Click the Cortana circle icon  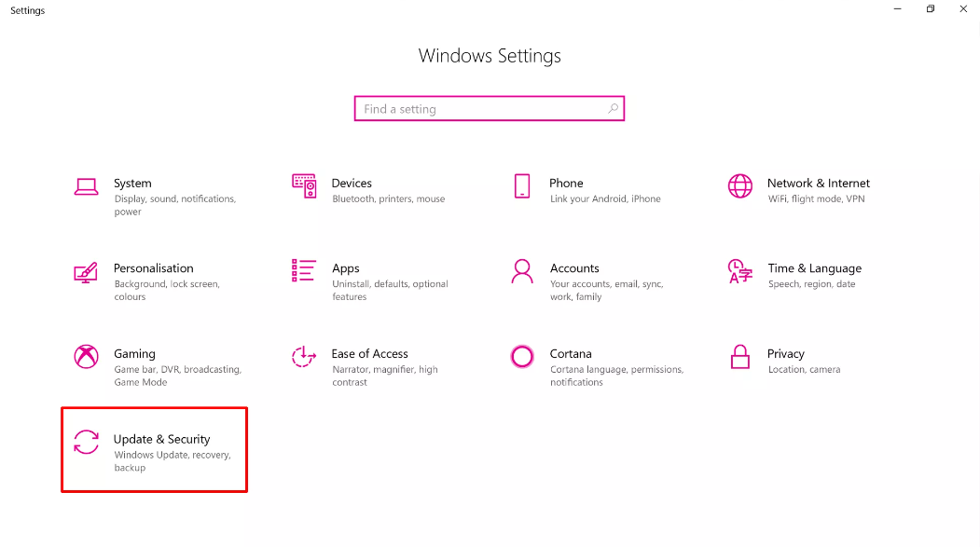(522, 357)
